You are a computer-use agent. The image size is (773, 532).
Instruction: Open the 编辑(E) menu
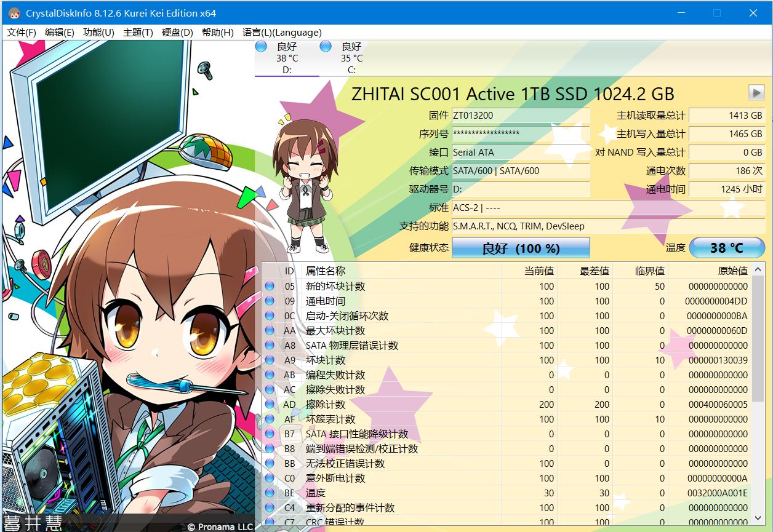59,33
